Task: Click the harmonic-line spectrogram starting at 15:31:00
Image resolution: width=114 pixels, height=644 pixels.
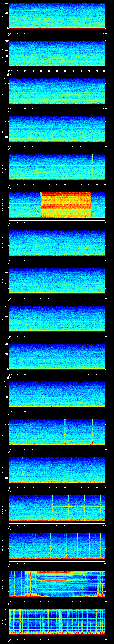Action: 57,584
